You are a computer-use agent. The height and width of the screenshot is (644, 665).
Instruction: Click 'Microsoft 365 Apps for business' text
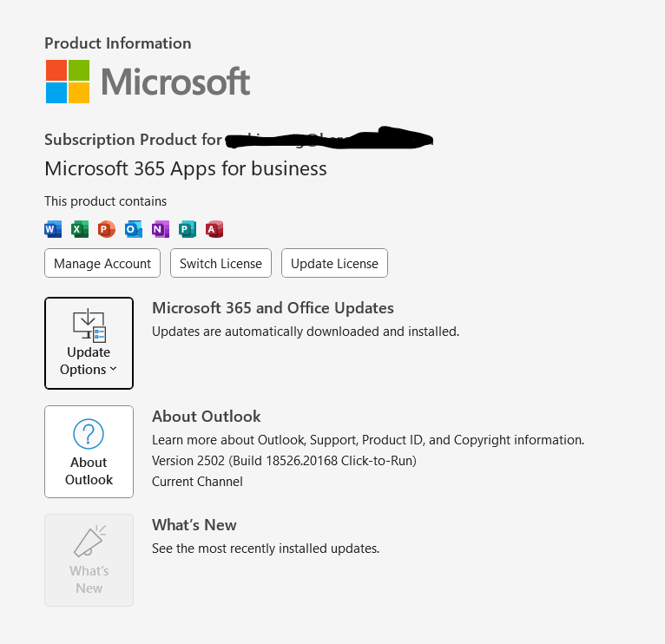[186, 168]
